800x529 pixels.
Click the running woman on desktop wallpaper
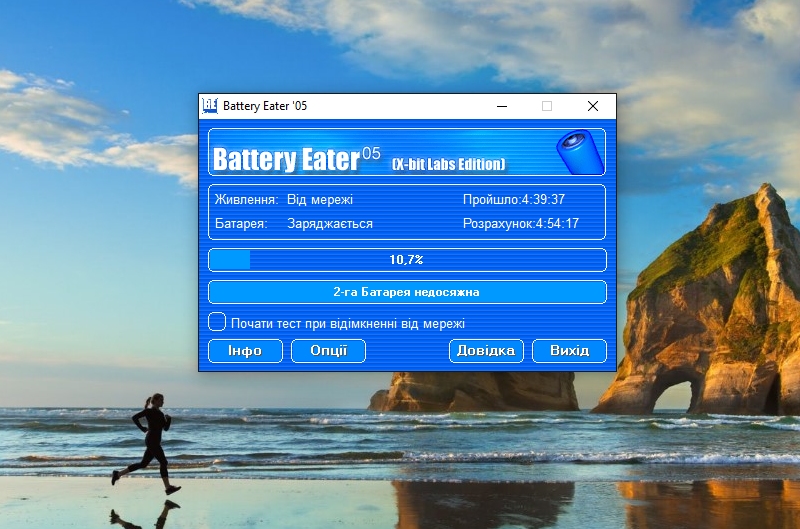tap(150, 440)
